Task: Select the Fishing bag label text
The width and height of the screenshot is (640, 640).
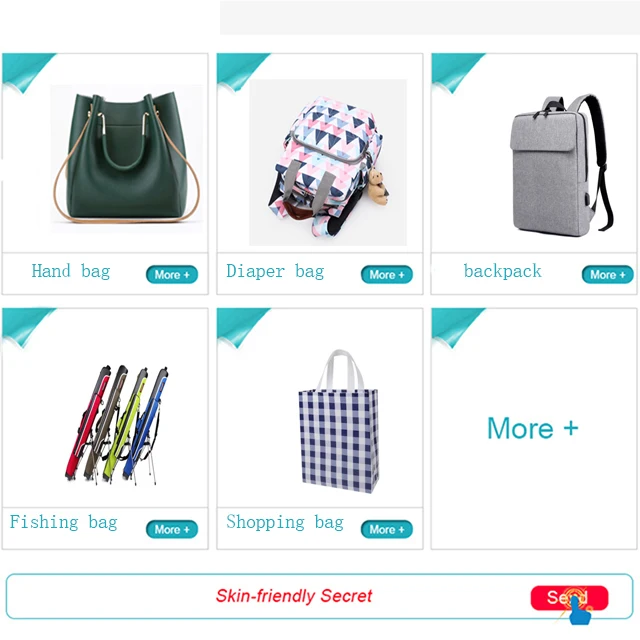Action: 63,522
